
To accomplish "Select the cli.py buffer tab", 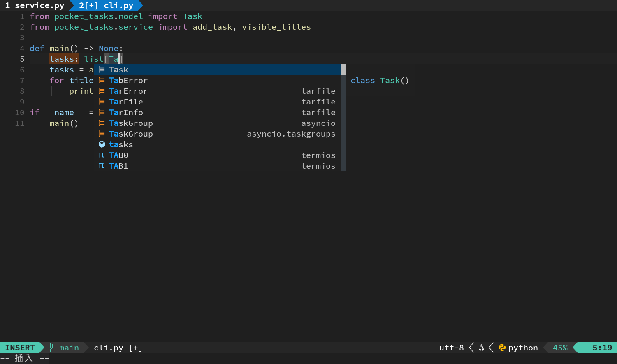I will [x=106, y=5].
